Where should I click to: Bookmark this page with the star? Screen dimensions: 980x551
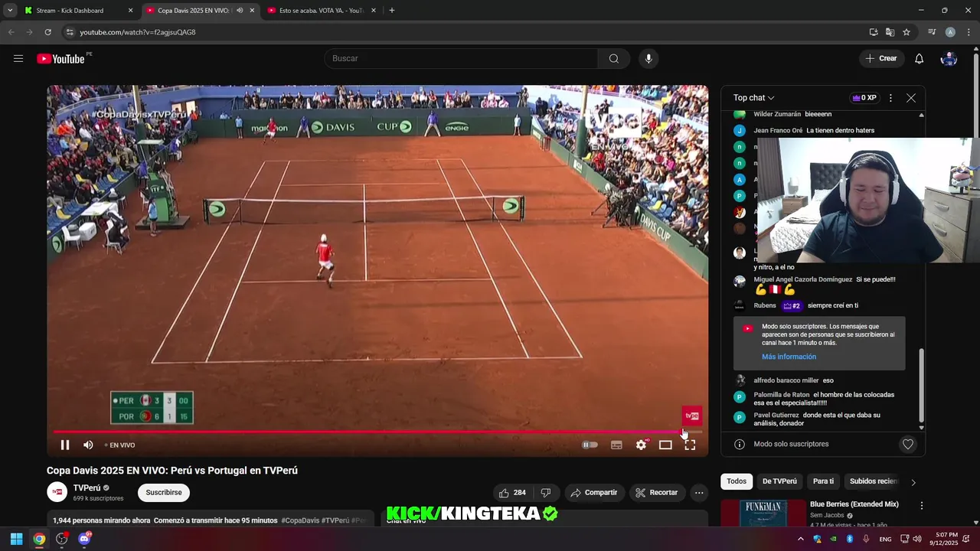[906, 32]
